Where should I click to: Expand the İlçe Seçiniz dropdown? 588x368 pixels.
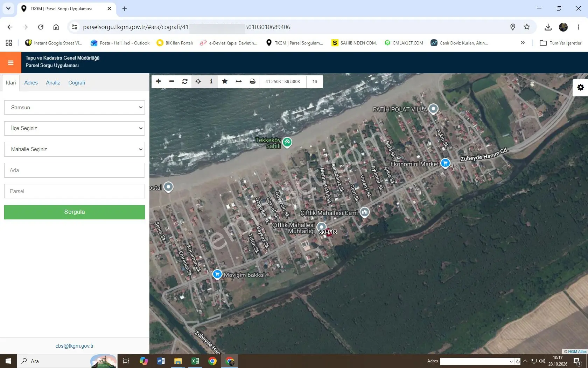coord(75,128)
